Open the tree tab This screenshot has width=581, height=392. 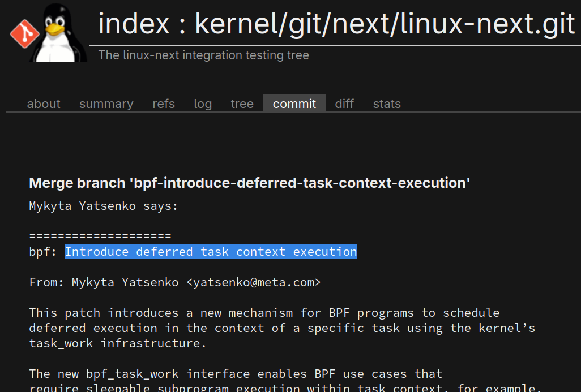click(242, 104)
